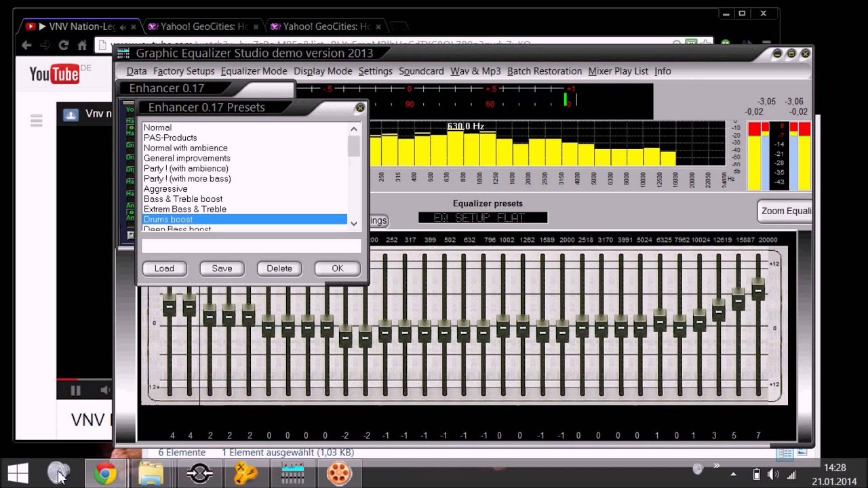Open the Wav & Mp3 menu
Viewport: 868px width, 488px height.
(475, 71)
